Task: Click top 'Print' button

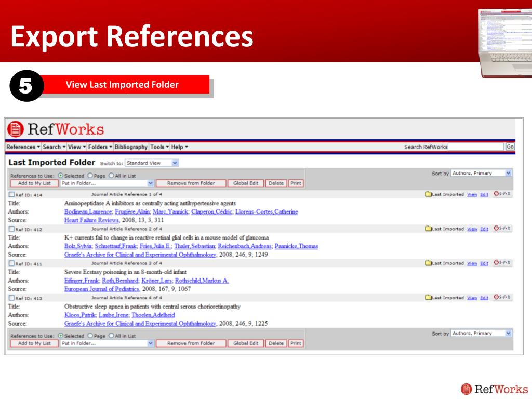Action: (x=296, y=183)
